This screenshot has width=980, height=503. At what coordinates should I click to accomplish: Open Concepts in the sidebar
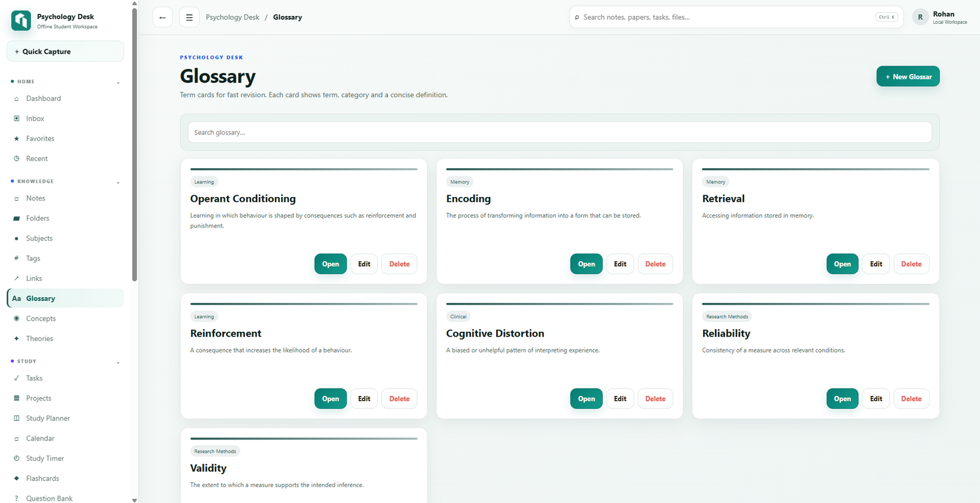point(65,319)
